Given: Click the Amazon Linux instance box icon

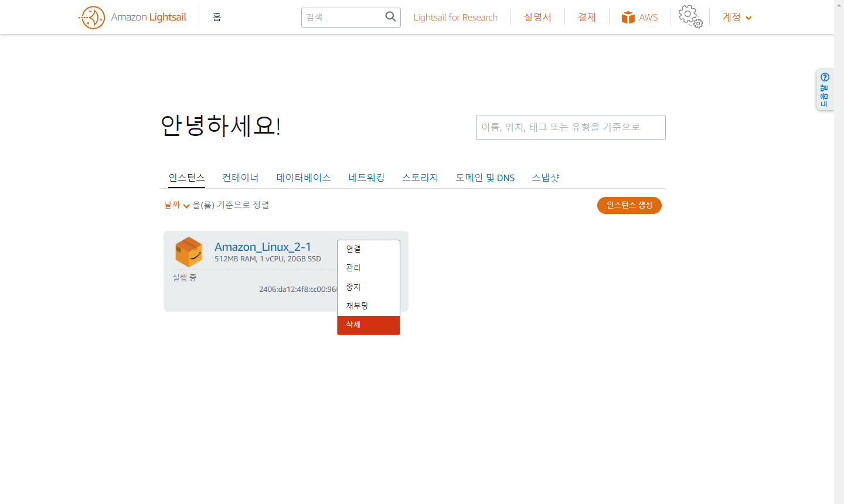Looking at the screenshot, I should (x=189, y=252).
